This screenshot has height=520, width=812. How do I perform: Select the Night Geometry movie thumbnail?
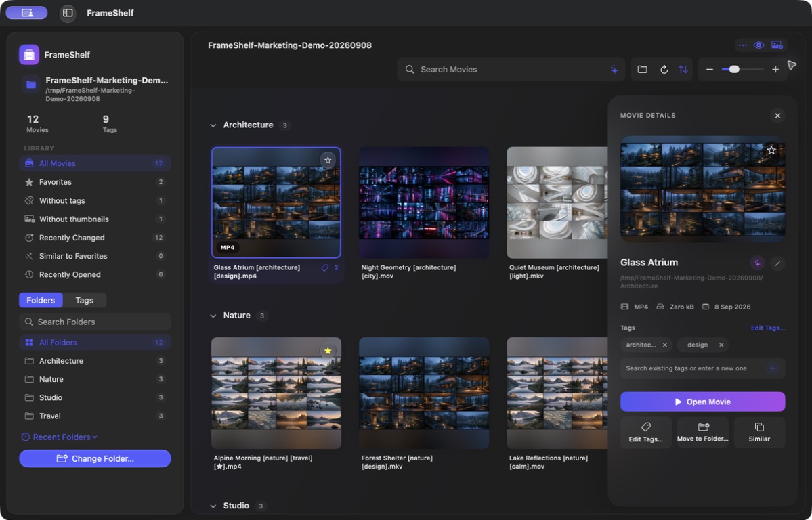423,202
